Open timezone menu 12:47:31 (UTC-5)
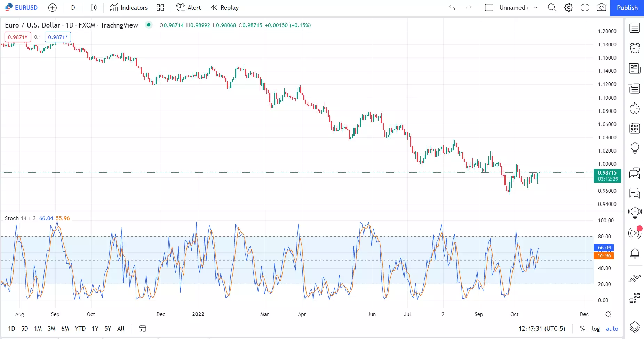This screenshot has width=644, height=339. coord(542,328)
